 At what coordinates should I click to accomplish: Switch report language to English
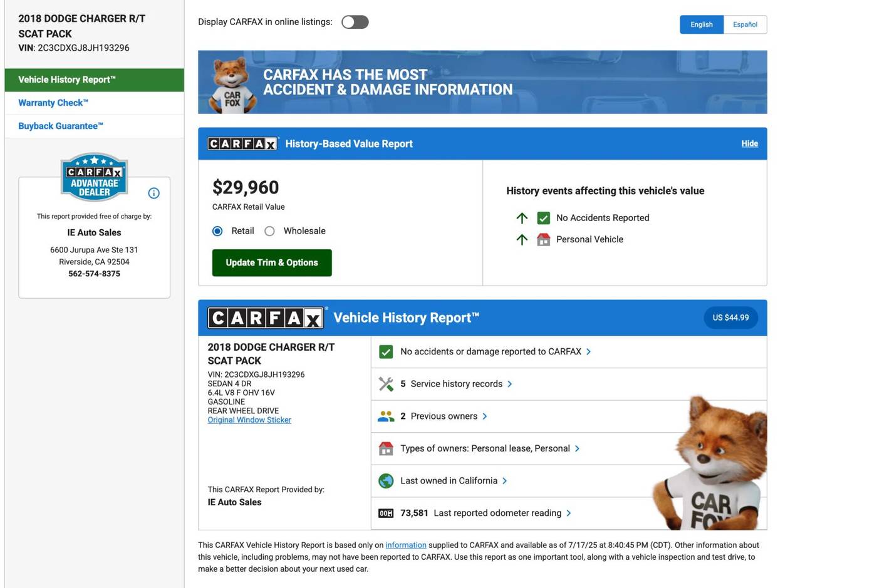[702, 24]
